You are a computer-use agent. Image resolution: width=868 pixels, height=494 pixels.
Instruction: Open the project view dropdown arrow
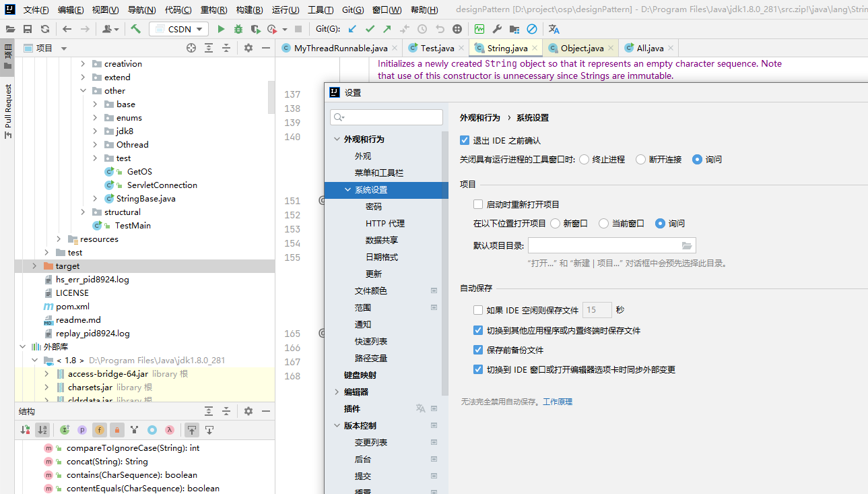pyautogui.click(x=64, y=49)
